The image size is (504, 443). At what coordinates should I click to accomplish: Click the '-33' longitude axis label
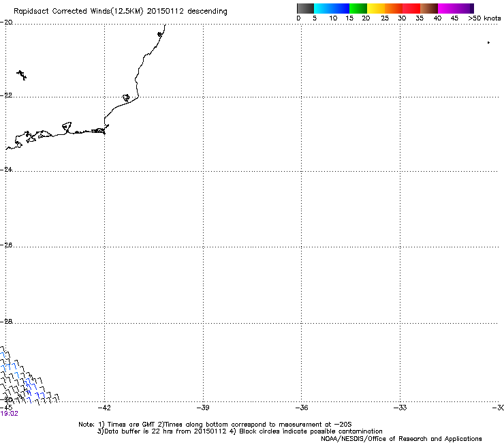point(400,408)
